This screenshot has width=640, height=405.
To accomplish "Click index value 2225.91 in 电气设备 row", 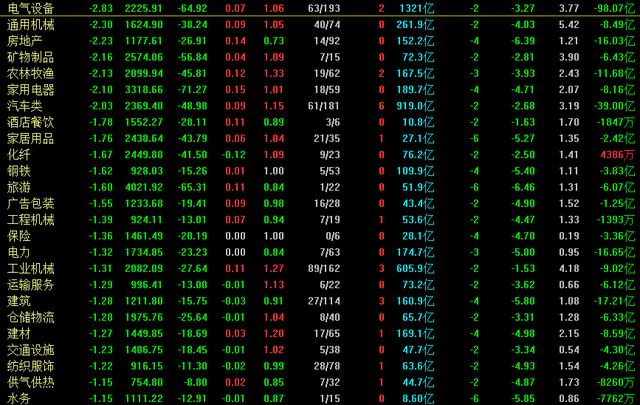I will coord(144,8).
